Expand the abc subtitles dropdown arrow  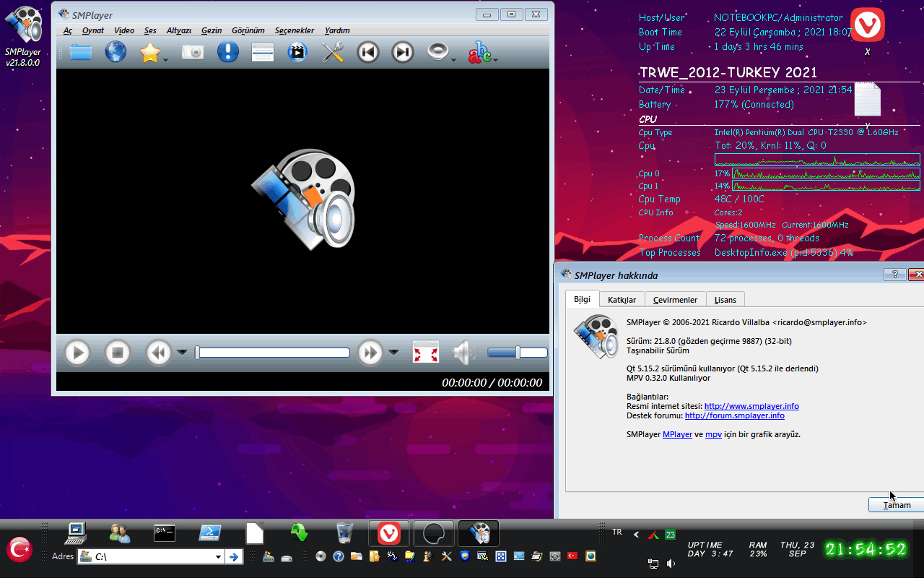[496, 60]
